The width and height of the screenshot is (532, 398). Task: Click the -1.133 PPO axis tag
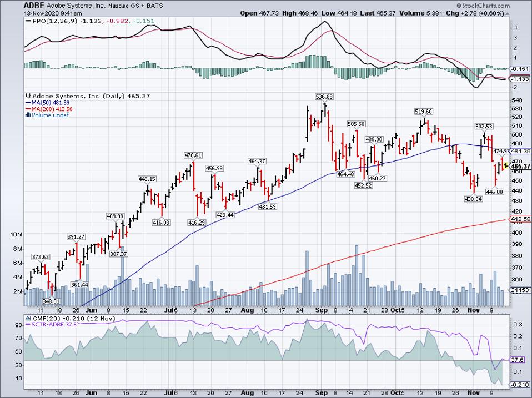pyautogui.click(x=521, y=79)
